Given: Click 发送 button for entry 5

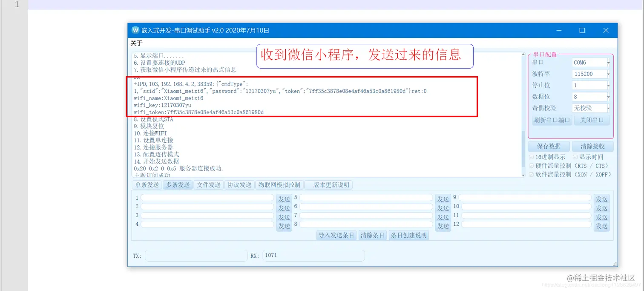Looking at the screenshot, I should (443, 199).
